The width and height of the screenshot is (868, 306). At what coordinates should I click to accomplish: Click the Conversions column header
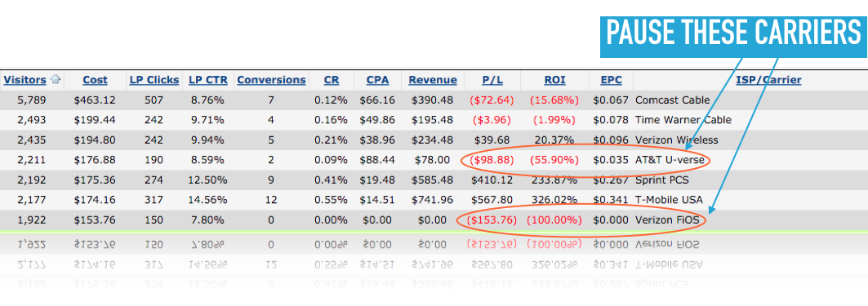pos(271,80)
